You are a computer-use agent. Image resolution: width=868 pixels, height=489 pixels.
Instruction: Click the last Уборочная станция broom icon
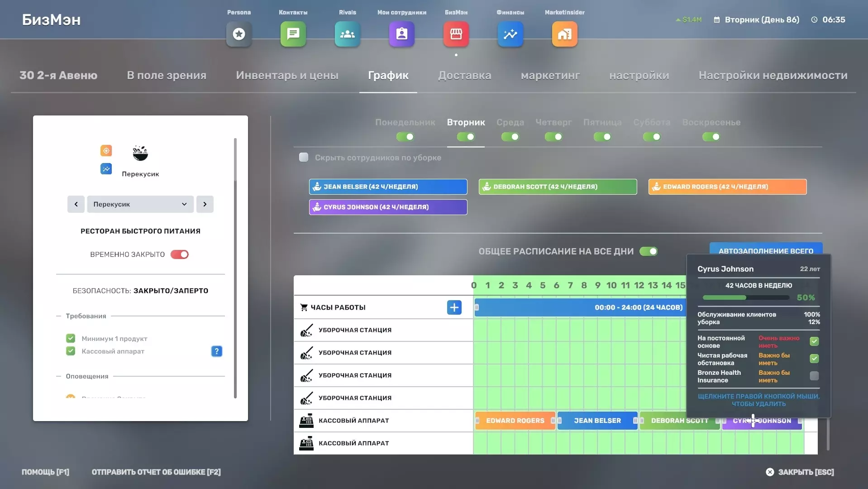tap(306, 398)
